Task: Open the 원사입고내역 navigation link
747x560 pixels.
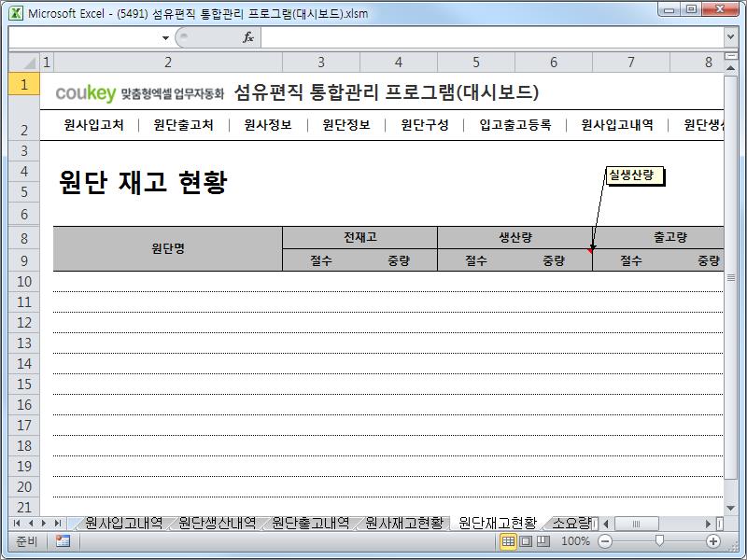Action: point(617,125)
